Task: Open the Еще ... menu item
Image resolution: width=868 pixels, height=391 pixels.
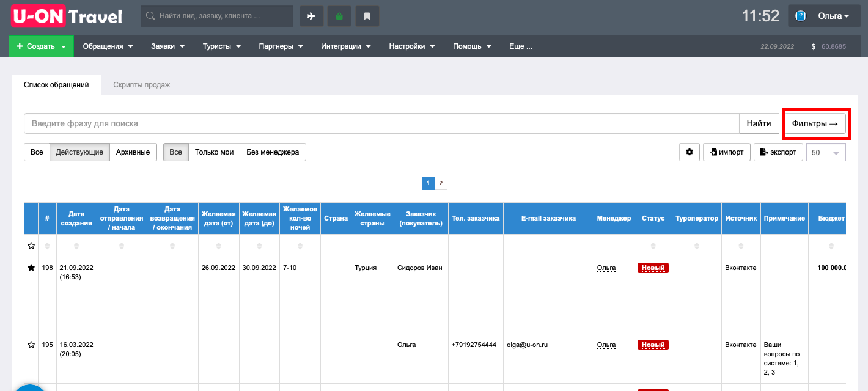Action: (521, 46)
